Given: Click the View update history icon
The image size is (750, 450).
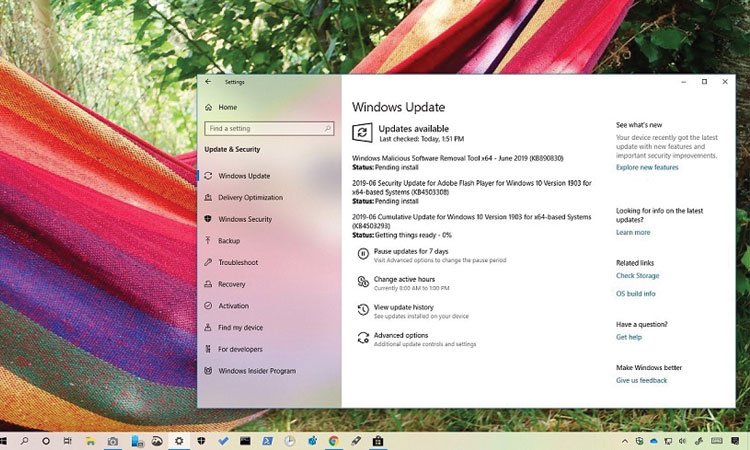Looking at the screenshot, I should pos(362,310).
